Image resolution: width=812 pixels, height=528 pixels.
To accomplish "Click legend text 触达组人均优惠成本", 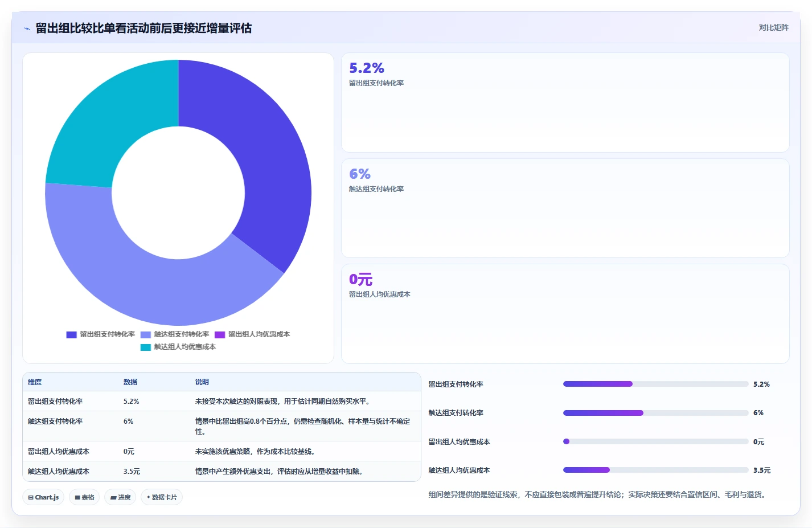I will coord(185,347).
